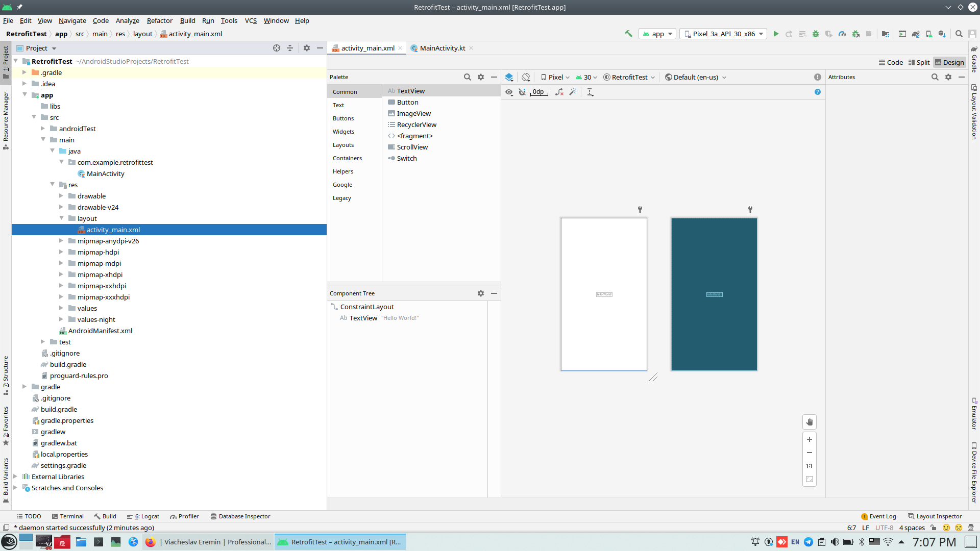Click the Search Everywhere magnifier icon

[959, 34]
